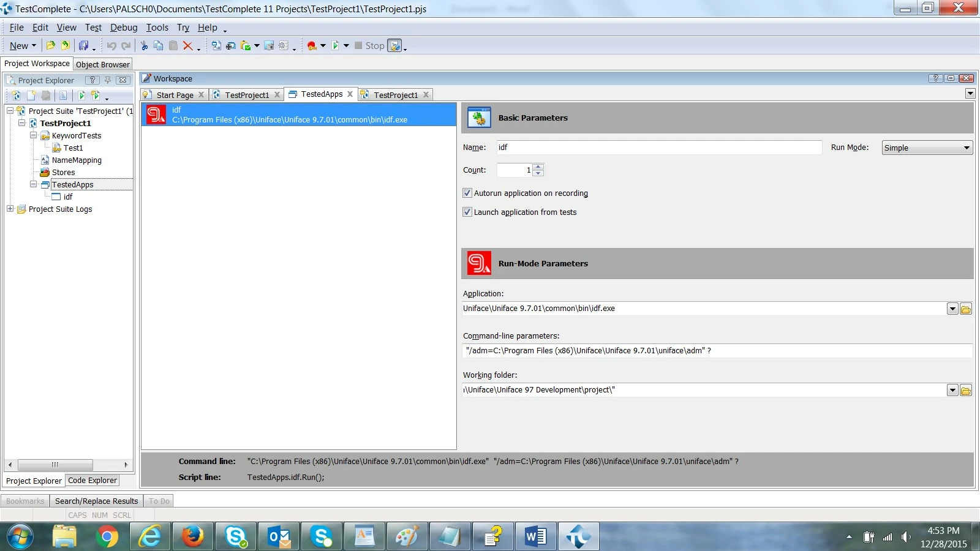The height and width of the screenshot is (551, 980).
Task: Collapse the KeywordTests tree node
Action: click(x=34, y=135)
